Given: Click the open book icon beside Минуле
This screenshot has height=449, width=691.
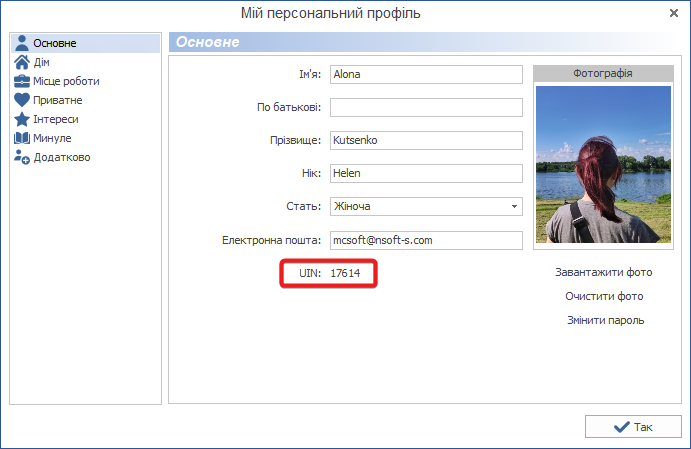Looking at the screenshot, I should coord(22,138).
